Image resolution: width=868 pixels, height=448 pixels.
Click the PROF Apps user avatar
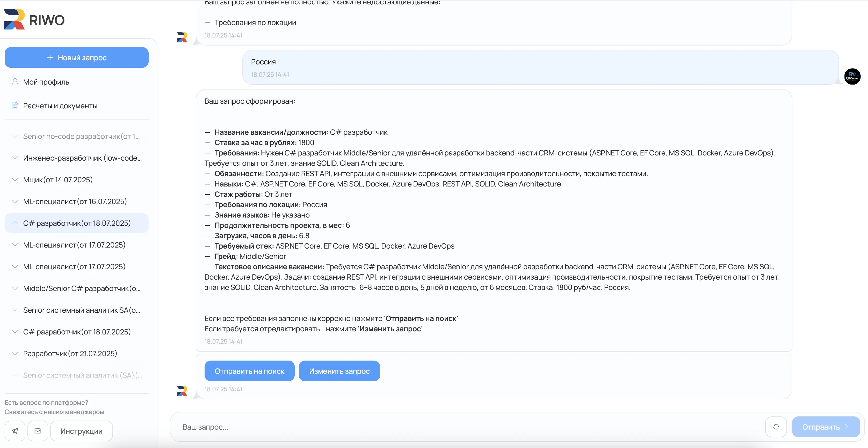click(x=852, y=77)
